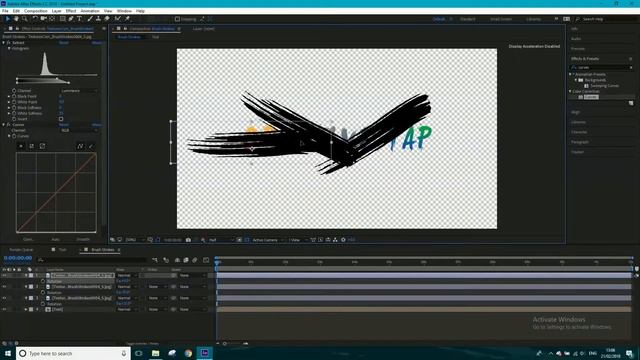Open the Effect menu

[x=71, y=11]
